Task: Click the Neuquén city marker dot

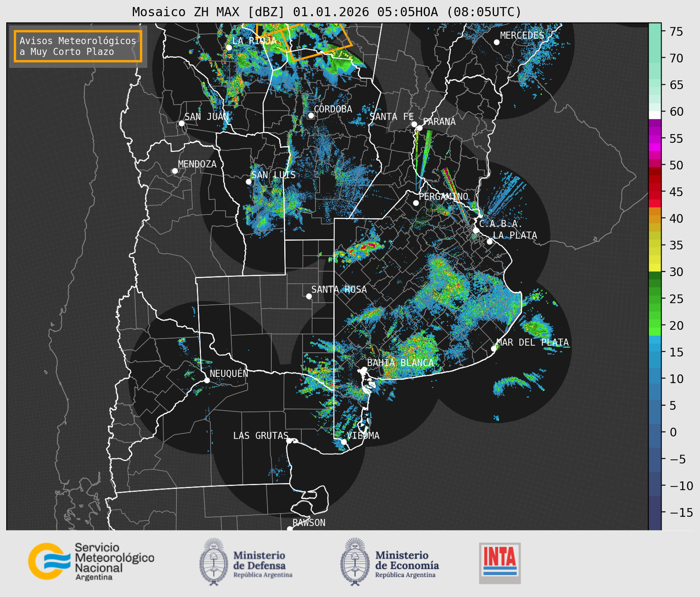Action: coord(207,380)
